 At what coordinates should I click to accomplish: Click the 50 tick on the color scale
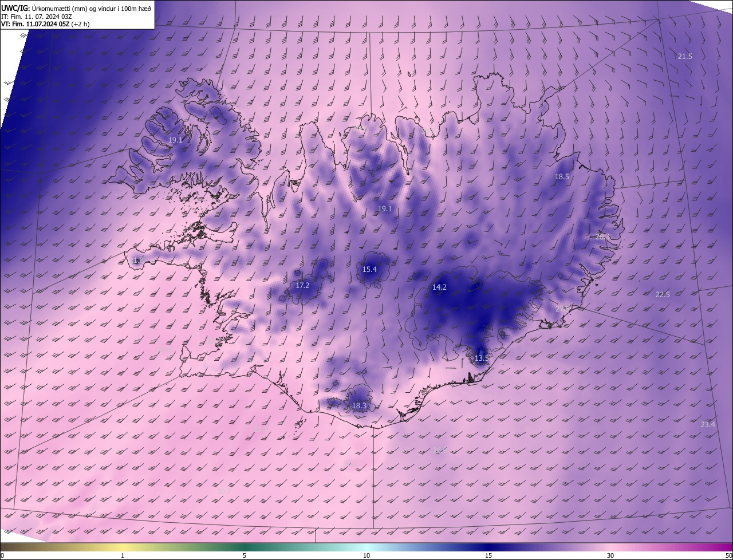pyautogui.click(x=728, y=555)
